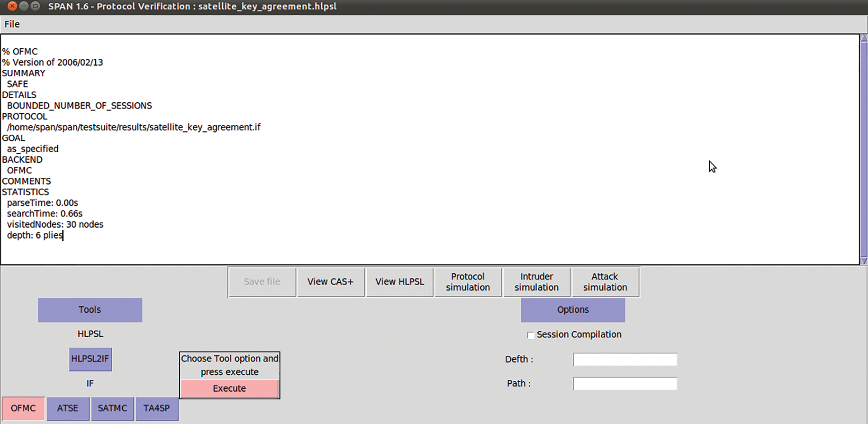
Task: Open Attack simulation
Action: tap(605, 282)
